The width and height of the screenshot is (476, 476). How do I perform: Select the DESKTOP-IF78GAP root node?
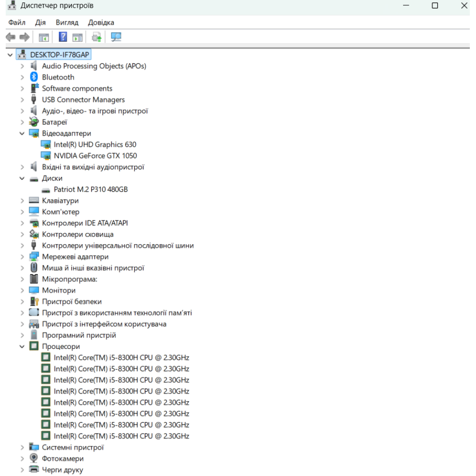point(60,55)
